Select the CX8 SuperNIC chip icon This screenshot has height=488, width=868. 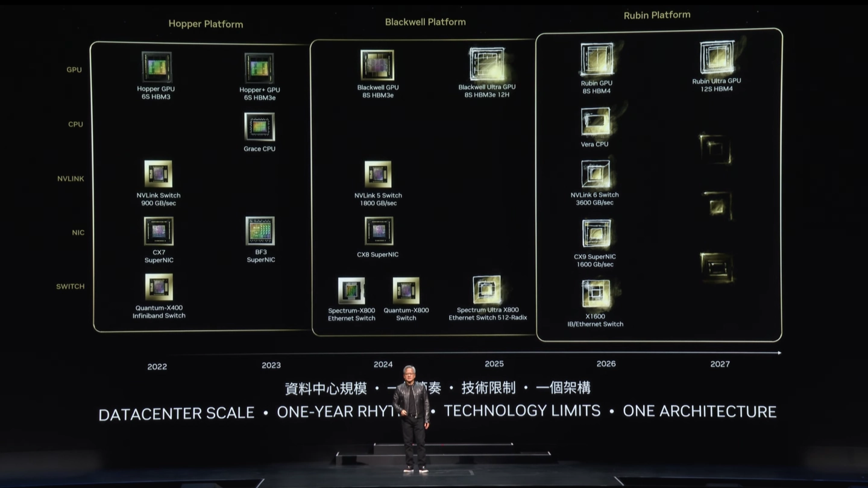click(x=378, y=231)
